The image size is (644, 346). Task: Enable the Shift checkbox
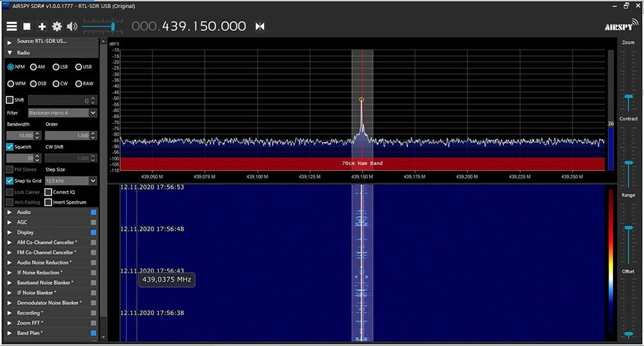click(10, 100)
